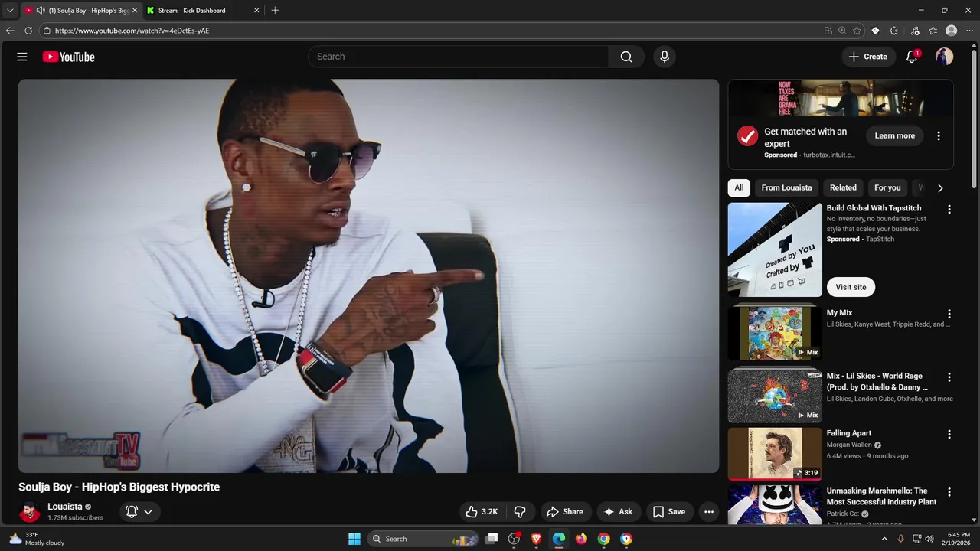
Task: Reload the current page
Action: coord(28,31)
